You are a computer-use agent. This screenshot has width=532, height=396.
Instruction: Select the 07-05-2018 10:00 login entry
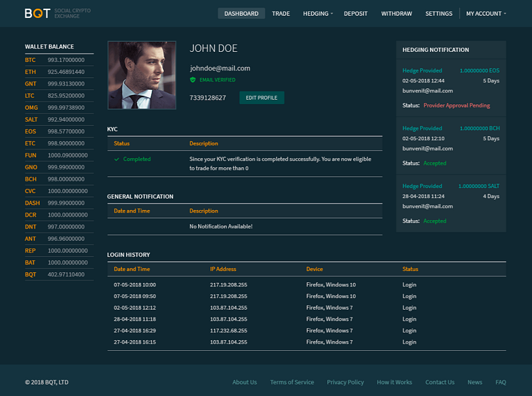click(x=307, y=285)
